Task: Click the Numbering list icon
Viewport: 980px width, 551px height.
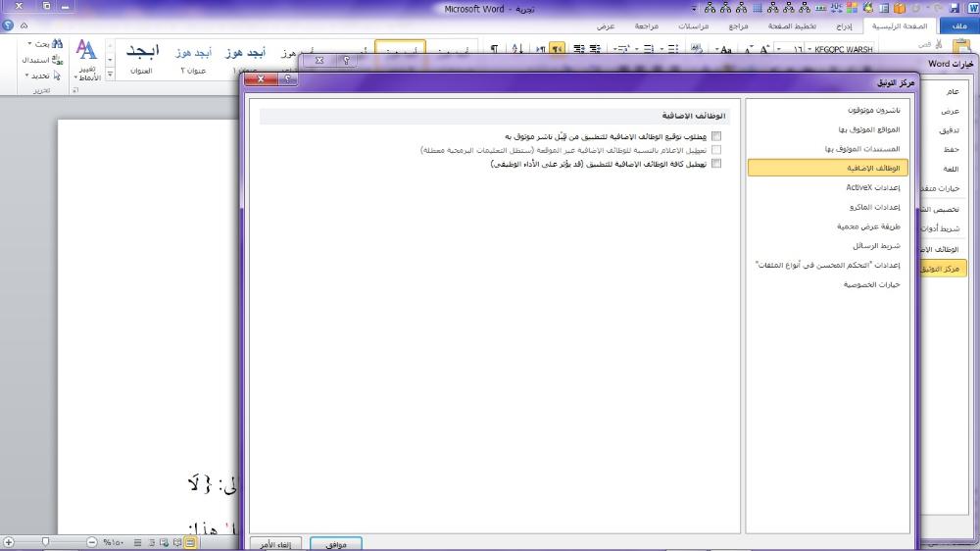Action: point(648,49)
